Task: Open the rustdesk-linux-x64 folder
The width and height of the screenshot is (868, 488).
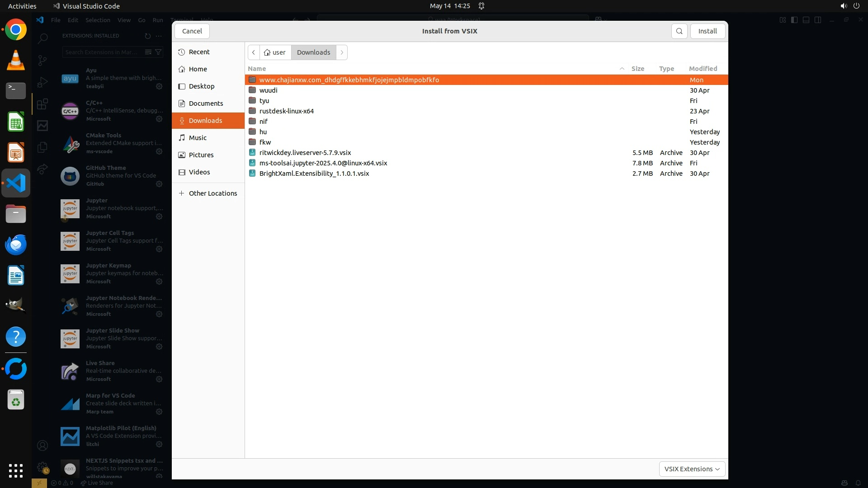Action: [x=286, y=111]
